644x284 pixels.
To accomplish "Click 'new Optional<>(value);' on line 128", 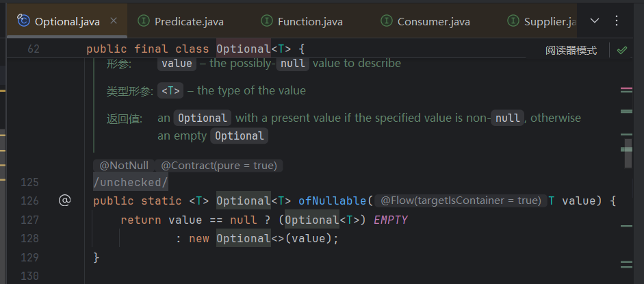I will coord(263,238).
